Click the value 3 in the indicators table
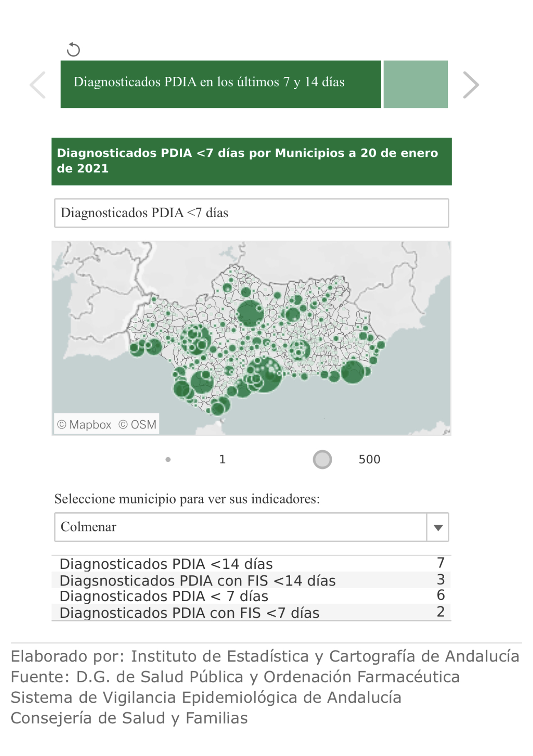The height and width of the screenshot is (756, 533). click(441, 580)
